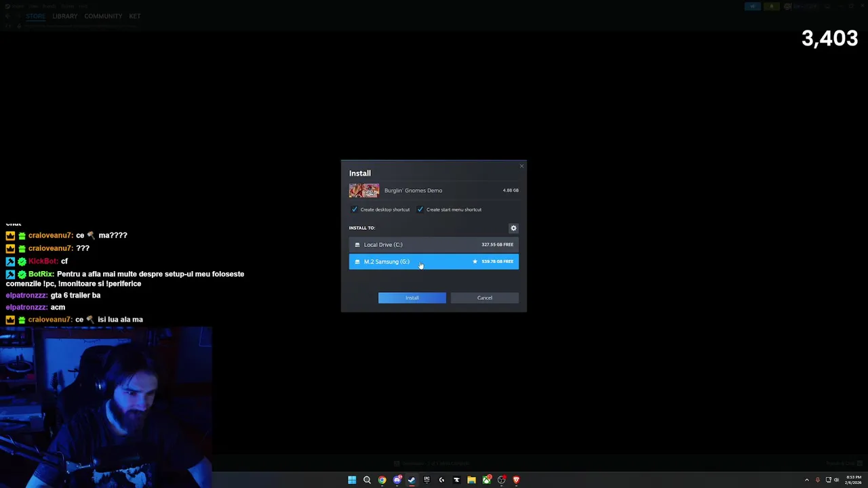Open Brave browser from taskbar
Image resolution: width=868 pixels, height=488 pixels.
[516, 480]
